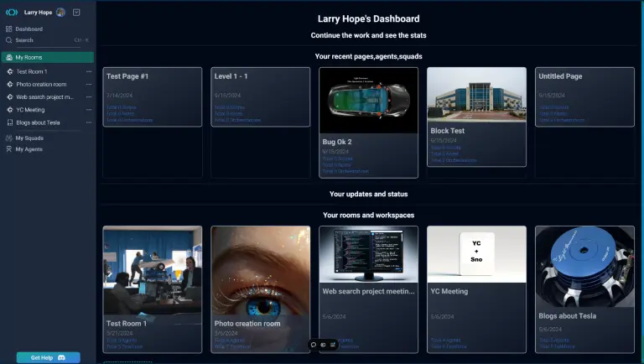Image resolution: width=644 pixels, height=364 pixels.
Task: Open Web search project room in the sidebar
Action: click(44, 97)
